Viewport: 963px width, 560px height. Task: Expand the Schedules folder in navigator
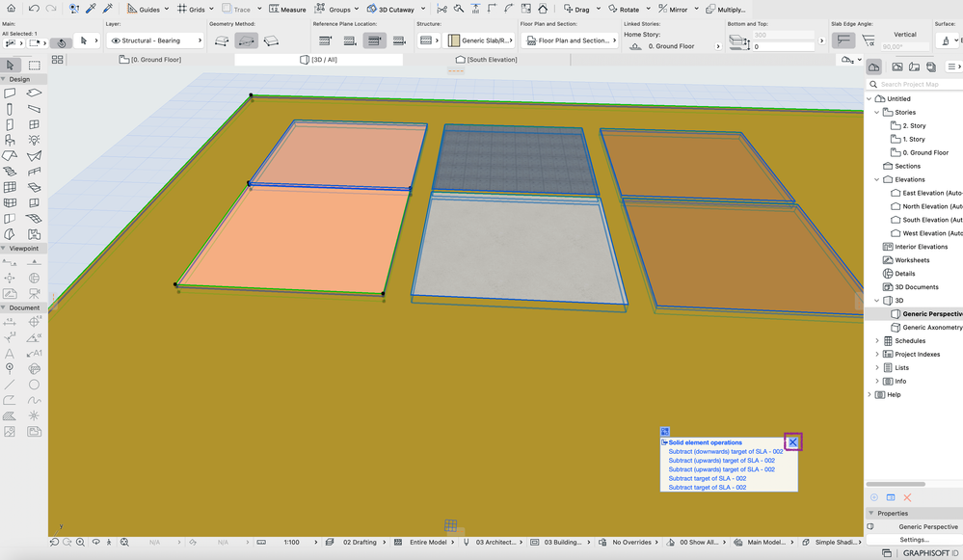[x=877, y=341]
